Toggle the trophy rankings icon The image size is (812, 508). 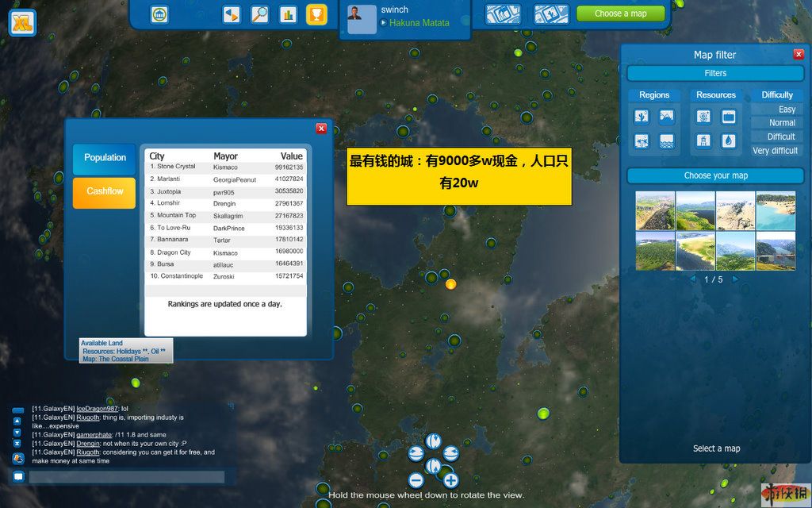316,14
